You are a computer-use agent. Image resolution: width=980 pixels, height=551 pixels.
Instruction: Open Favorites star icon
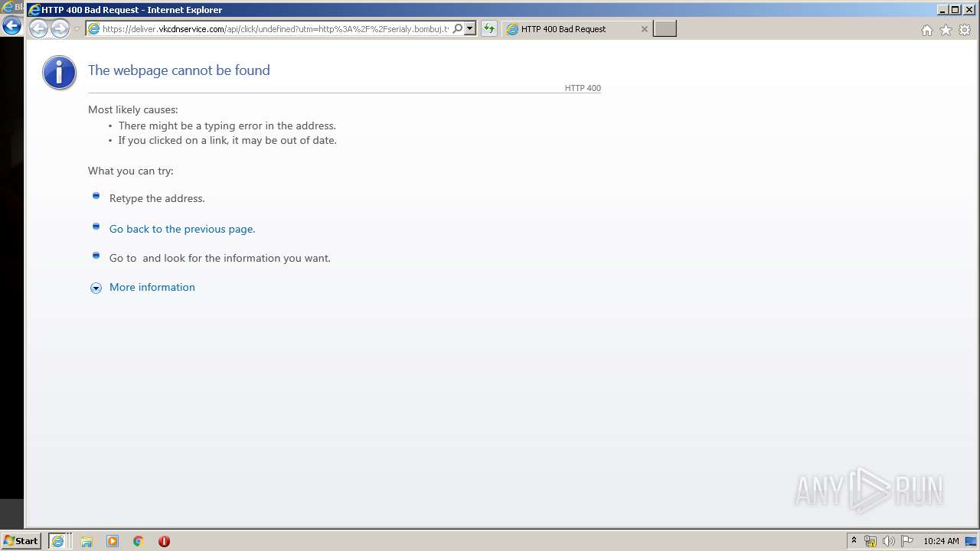(946, 30)
